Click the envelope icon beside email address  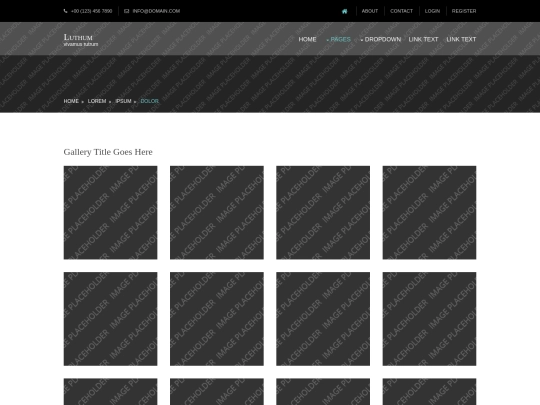click(x=126, y=11)
